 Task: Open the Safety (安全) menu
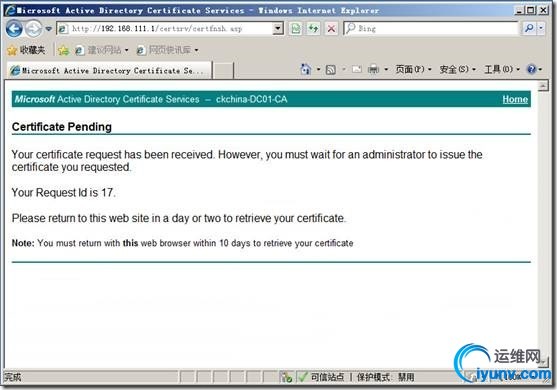click(x=458, y=69)
